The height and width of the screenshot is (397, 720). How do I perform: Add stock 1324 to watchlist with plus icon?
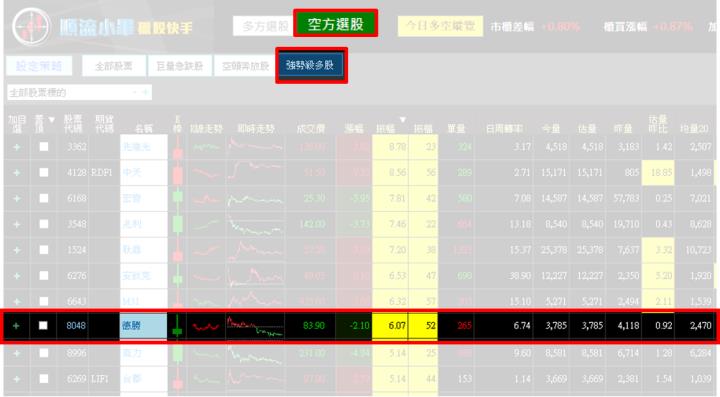click(17, 250)
